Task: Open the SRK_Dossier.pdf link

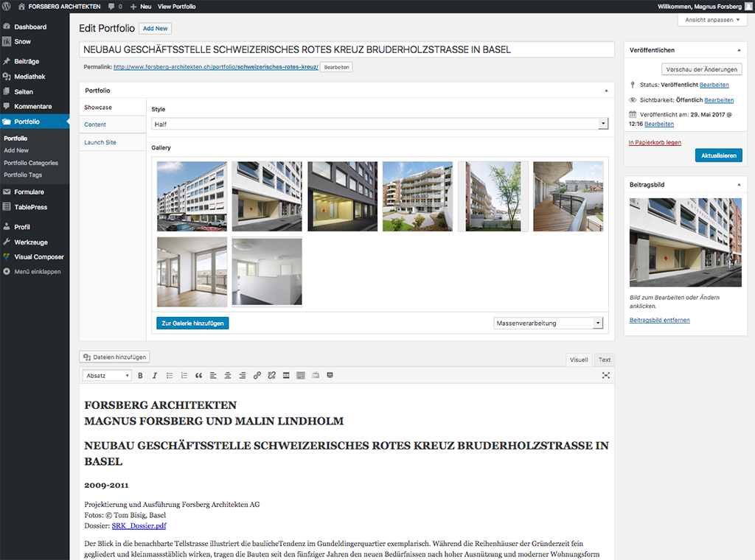Action: point(139,526)
